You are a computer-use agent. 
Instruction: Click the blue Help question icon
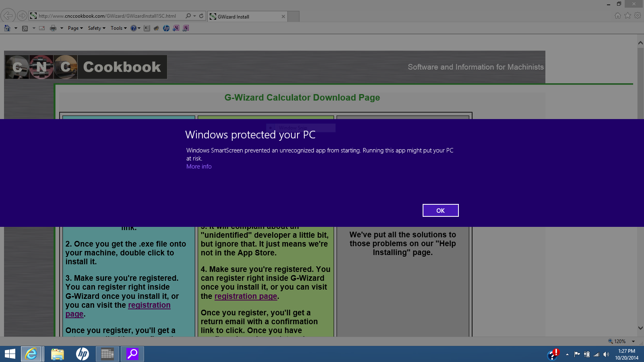(133, 28)
